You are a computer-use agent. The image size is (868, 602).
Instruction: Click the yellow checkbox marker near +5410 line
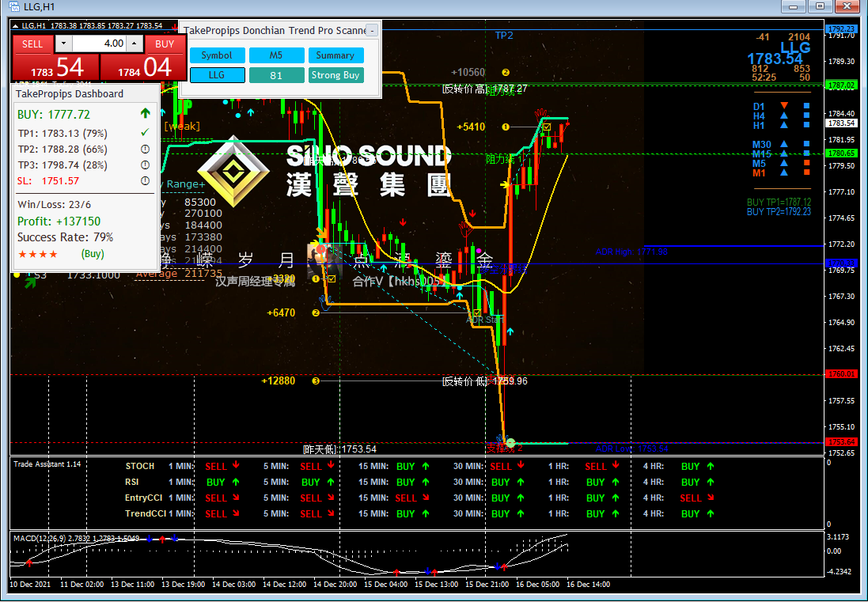547,127
